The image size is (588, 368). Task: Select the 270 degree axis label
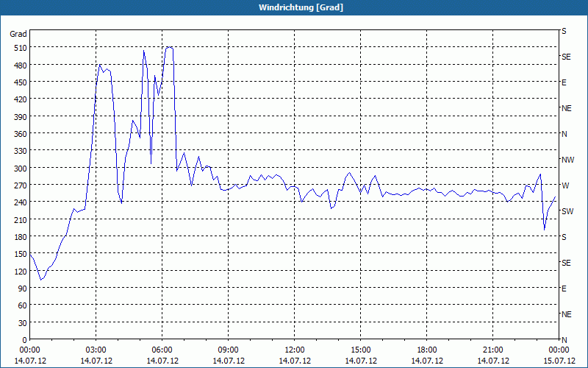(x=21, y=185)
